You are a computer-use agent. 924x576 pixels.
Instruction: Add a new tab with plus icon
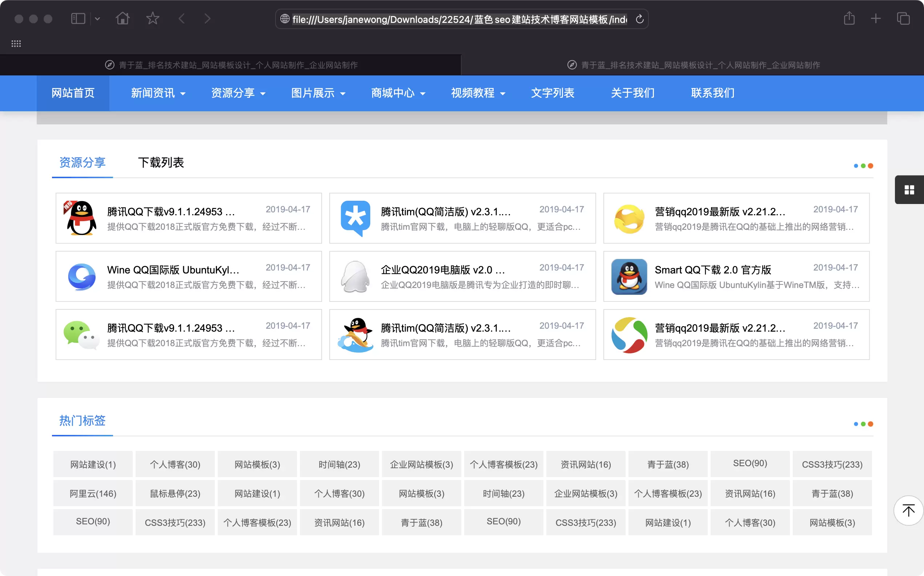(x=876, y=18)
